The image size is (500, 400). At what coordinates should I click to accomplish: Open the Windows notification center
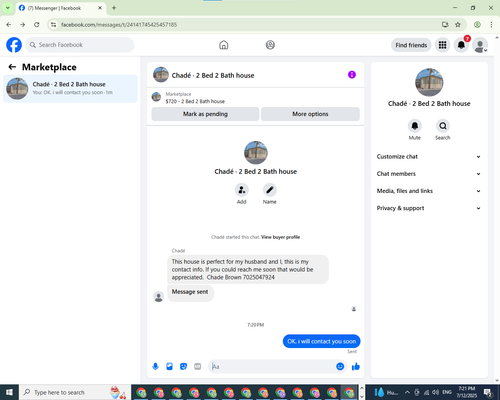488,393
